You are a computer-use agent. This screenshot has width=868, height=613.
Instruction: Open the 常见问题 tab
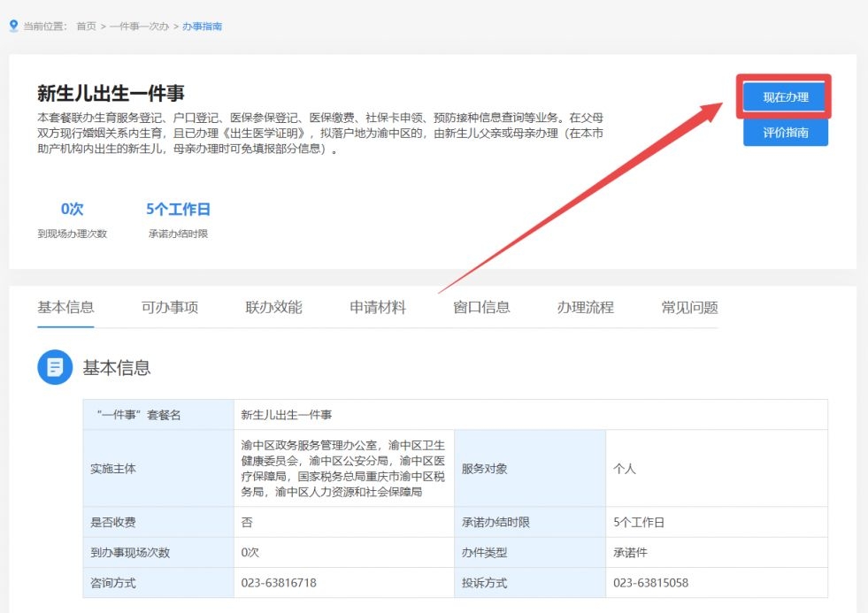coord(687,306)
